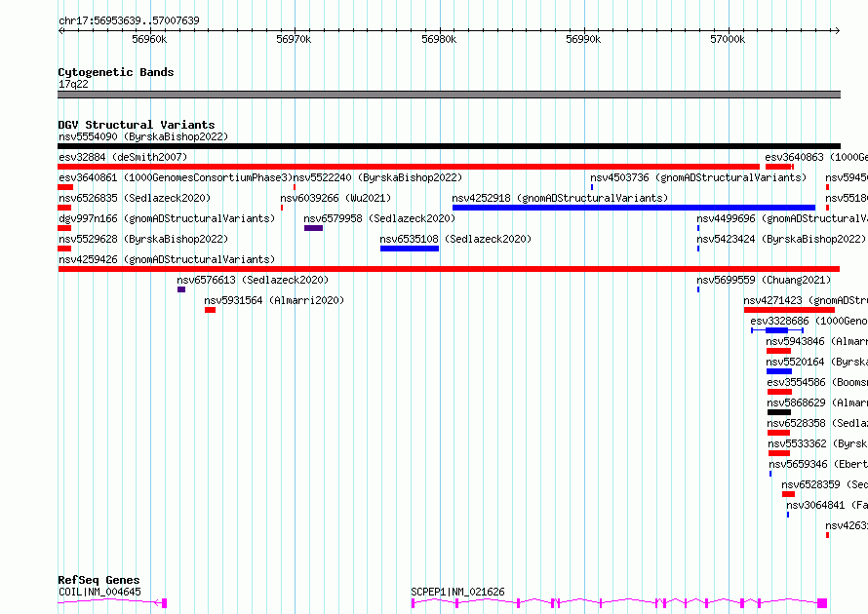
Task: Click the 56980k ruler tick label
Action: point(439,39)
